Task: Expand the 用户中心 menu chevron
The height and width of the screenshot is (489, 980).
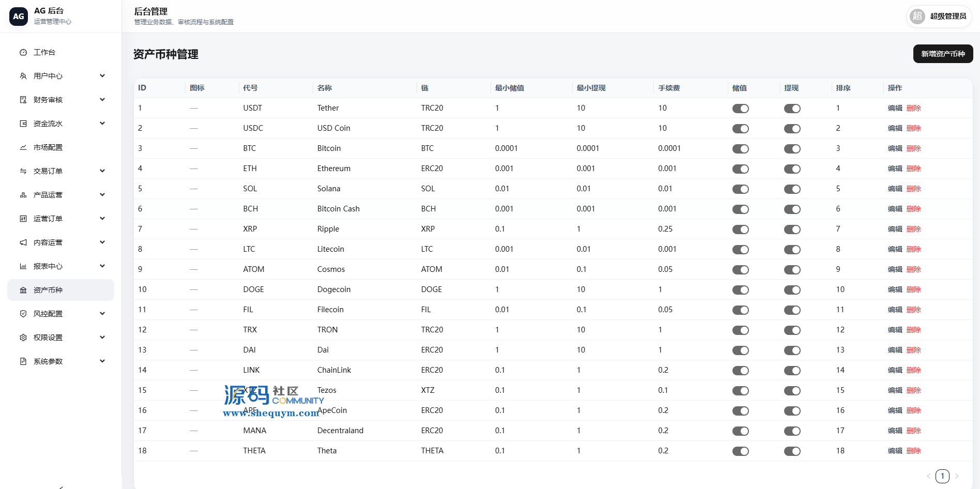Action: 102,76
